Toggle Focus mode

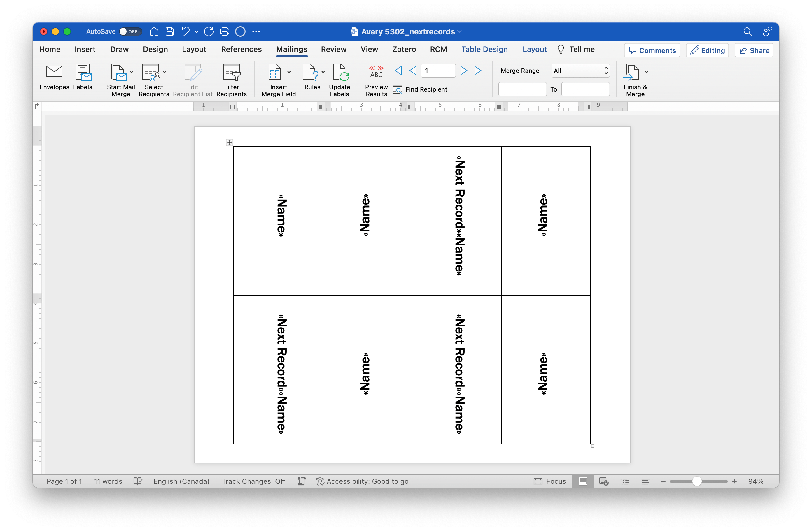coord(549,481)
